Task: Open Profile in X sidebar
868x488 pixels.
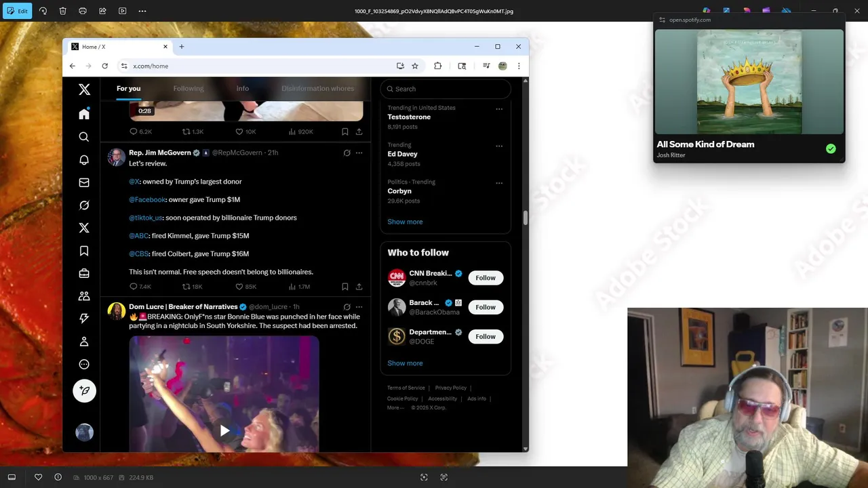Action: point(84,342)
